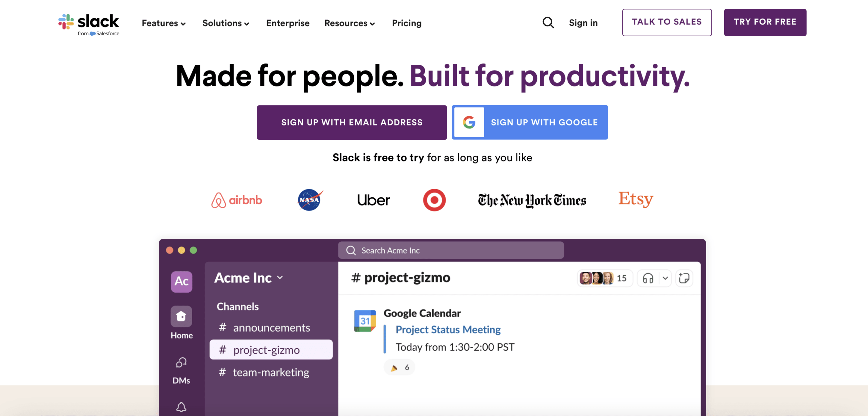Click the project-gizmo channel item

click(x=271, y=349)
